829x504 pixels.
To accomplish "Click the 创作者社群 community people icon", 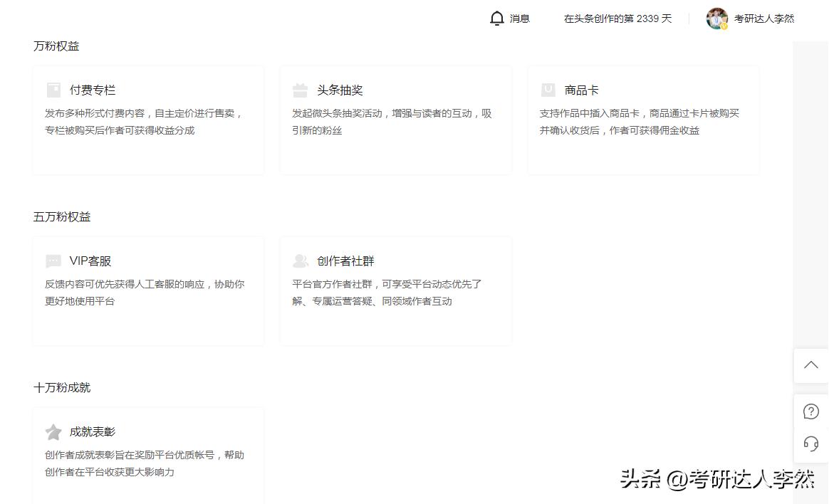I will point(300,261).
